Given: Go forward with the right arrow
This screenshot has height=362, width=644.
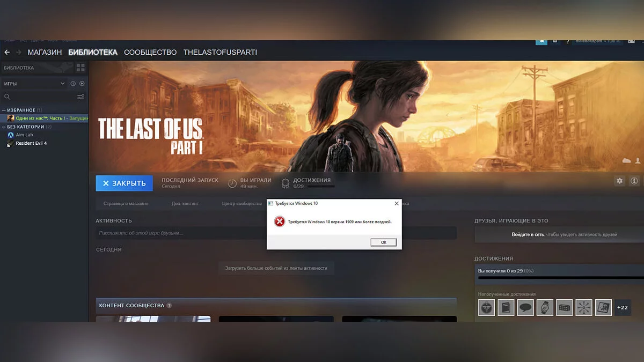Looking at the screenshot, I should pos(19,52).
